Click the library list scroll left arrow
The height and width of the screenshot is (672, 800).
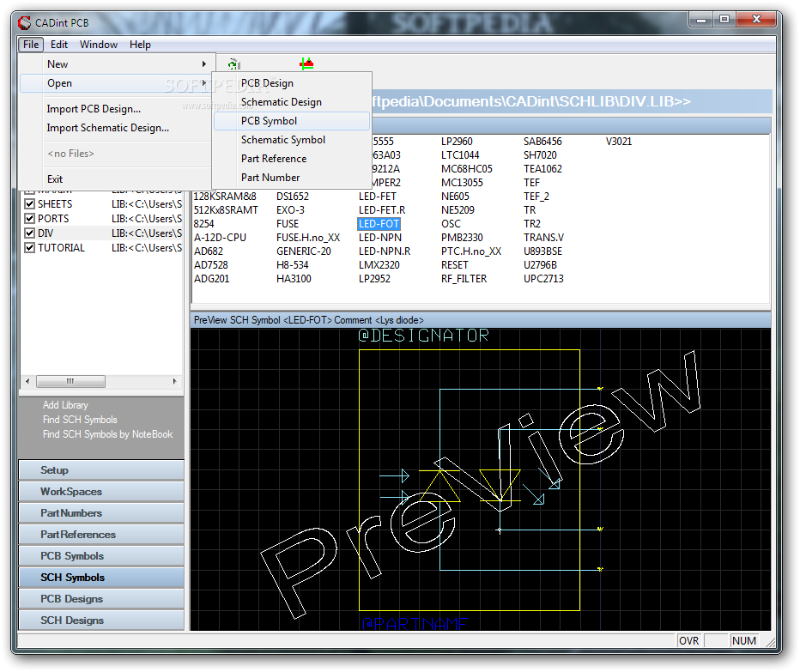tap(27, 381)
